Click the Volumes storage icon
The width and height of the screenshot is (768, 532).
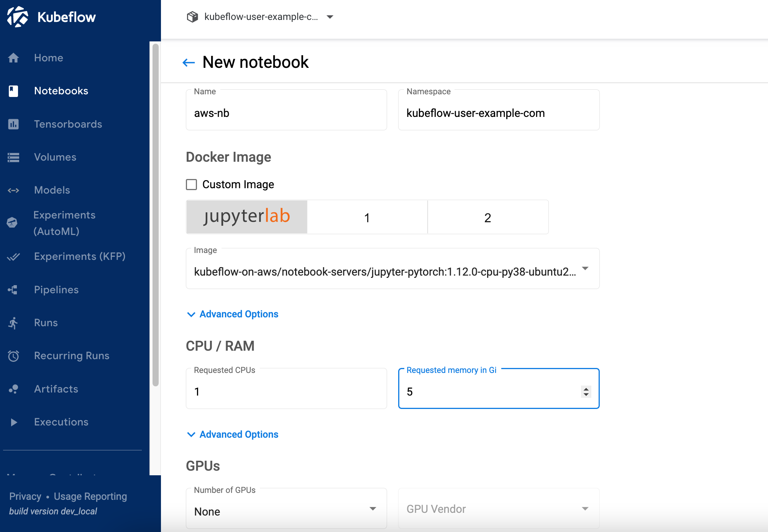coord(13,157)
